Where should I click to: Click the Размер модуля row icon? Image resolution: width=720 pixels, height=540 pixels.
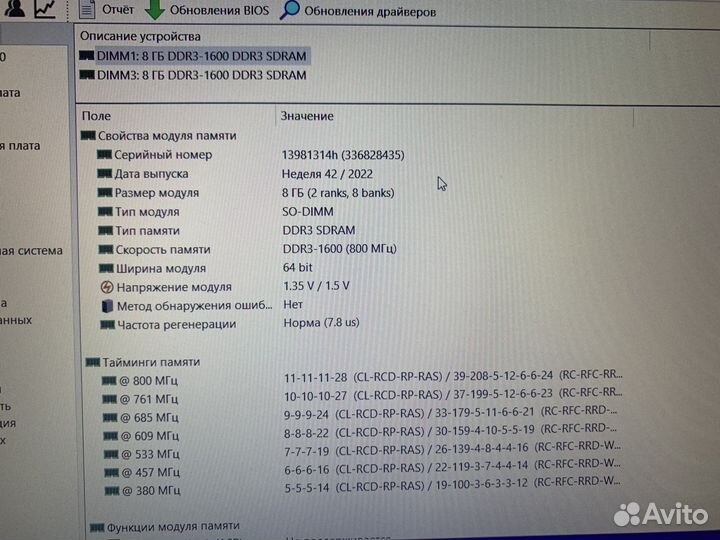(105, 192)
